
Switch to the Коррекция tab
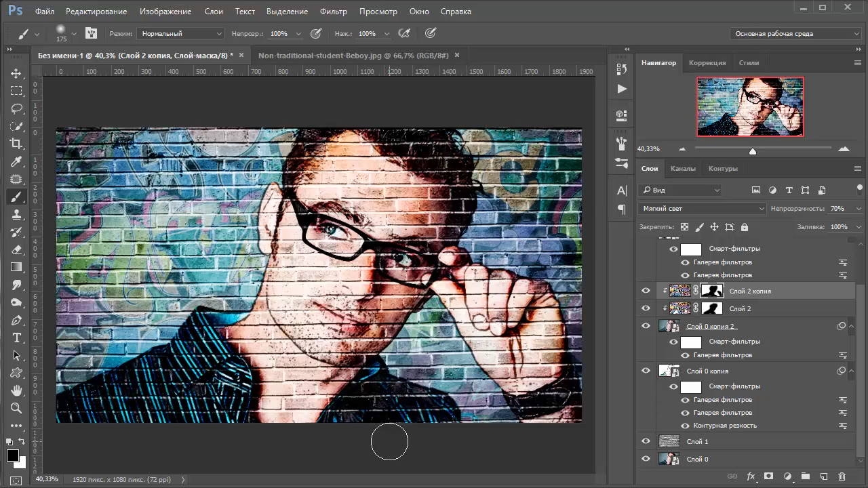click(x=707, y=62)
